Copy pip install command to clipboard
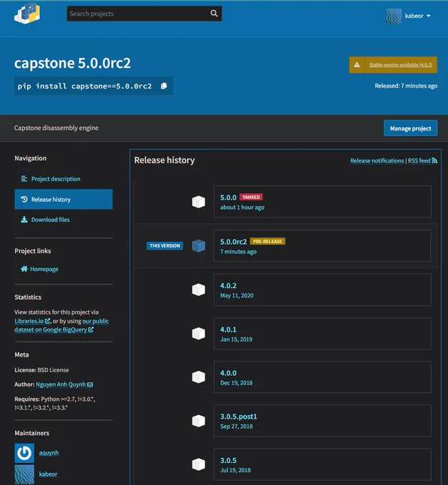The image size is (448, 485). pyautogui.click(x=164, y=86)
